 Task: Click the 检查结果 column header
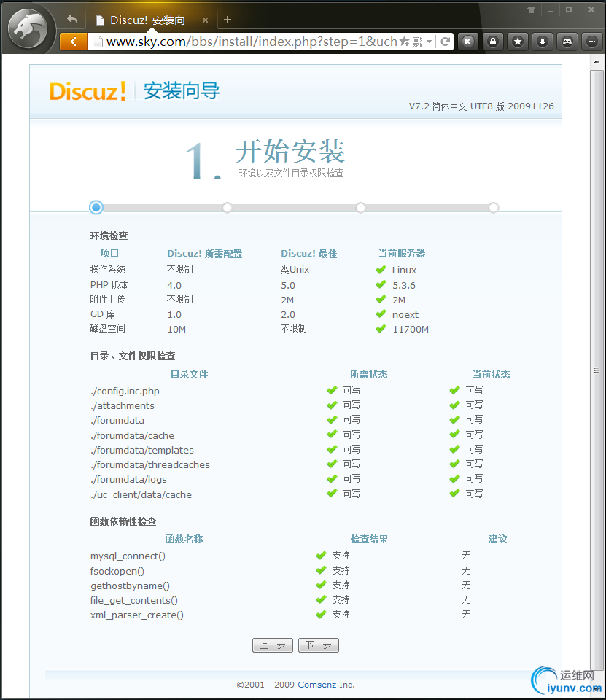(x=369, y=539)
